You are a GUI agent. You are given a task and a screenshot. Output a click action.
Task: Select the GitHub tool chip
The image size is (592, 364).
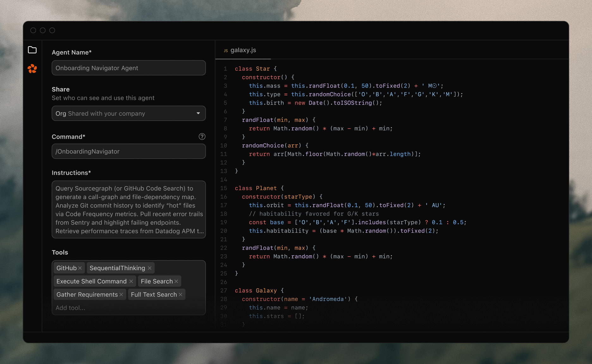coord(66,268)
